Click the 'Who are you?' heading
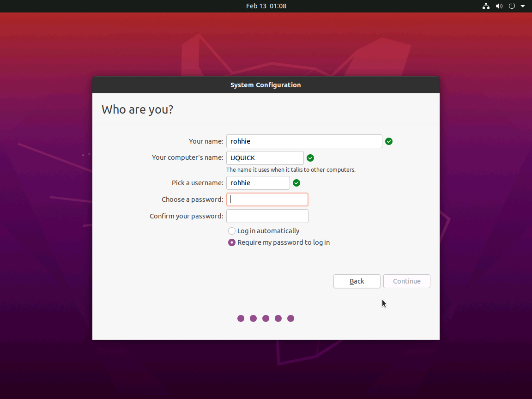Viewport: 532px width, 399px height. (138, 109)
